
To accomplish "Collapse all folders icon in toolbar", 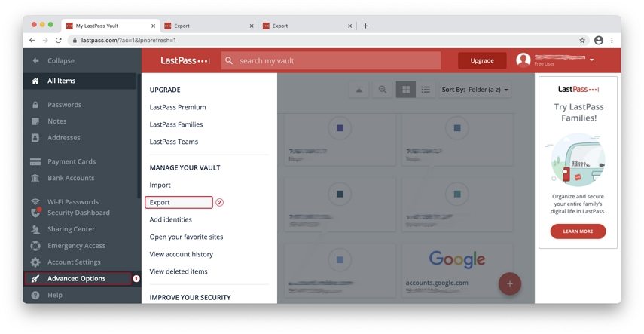I will (x=359, y=90).
